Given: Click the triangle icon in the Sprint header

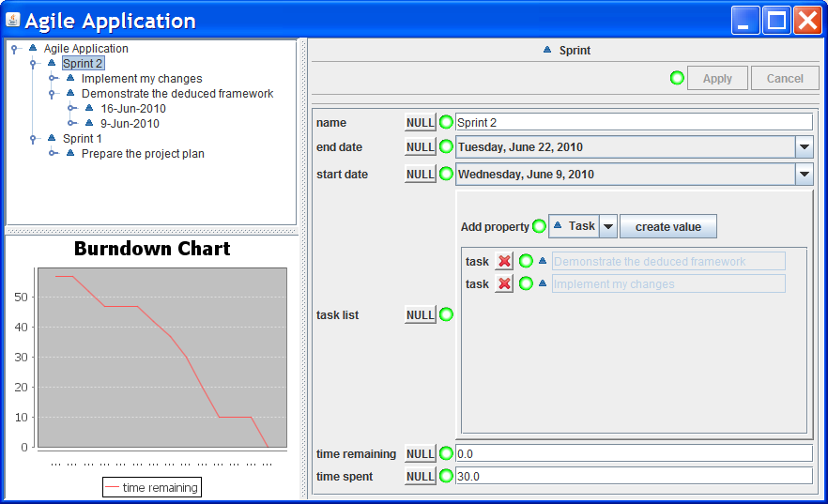Looking at the screenshot, I should [547, 50].
